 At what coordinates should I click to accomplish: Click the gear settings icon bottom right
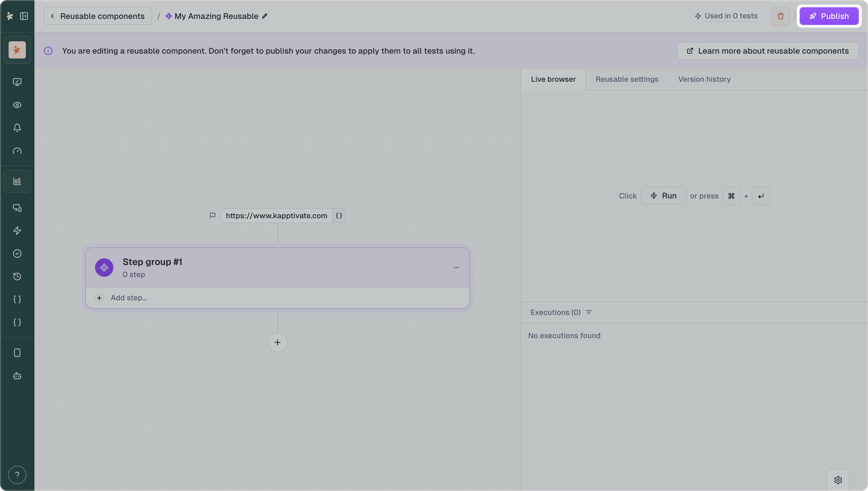pyautogui.click(x=838, y=480)
